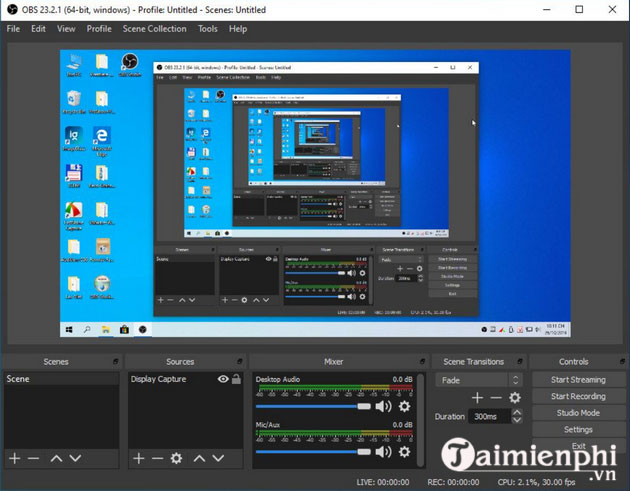The height and width of the screenshot is (491, 630).
Task: Open Microsoft Store in preview taskbar
Action: (x=124, y=329)
